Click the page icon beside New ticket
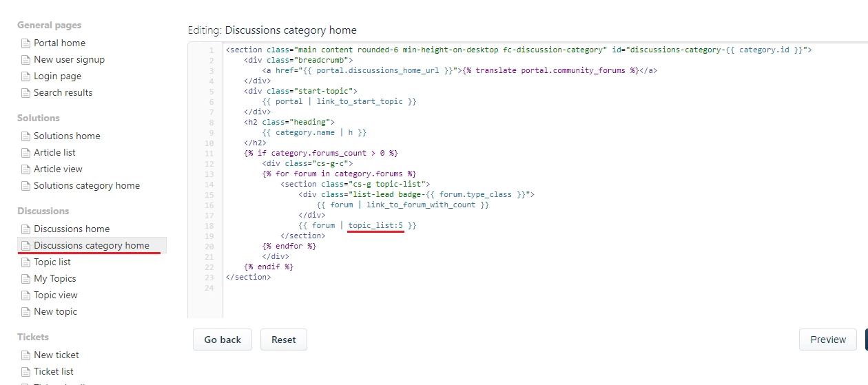 [x=26, y=355]
